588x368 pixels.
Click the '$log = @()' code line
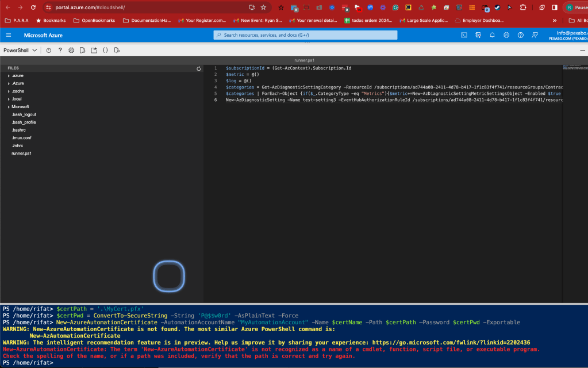(x=239, y=81)
